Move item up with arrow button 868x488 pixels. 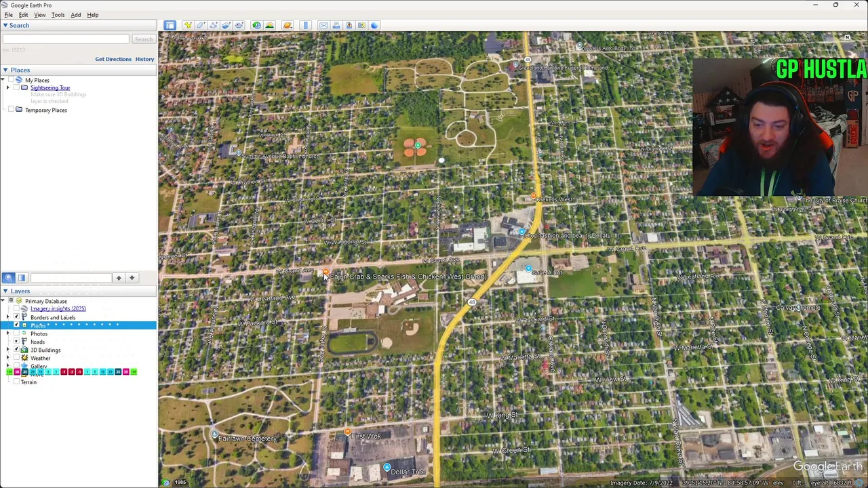click(x=119, y=277)
